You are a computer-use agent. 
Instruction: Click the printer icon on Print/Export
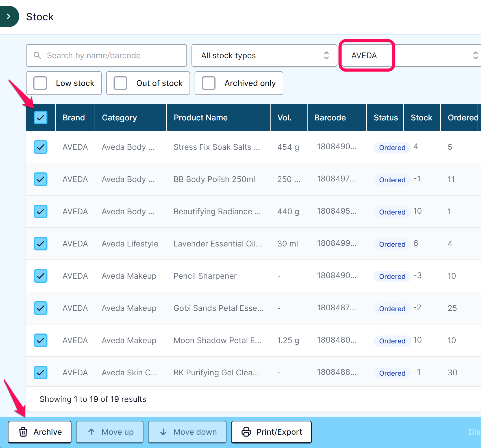(246, 432)
